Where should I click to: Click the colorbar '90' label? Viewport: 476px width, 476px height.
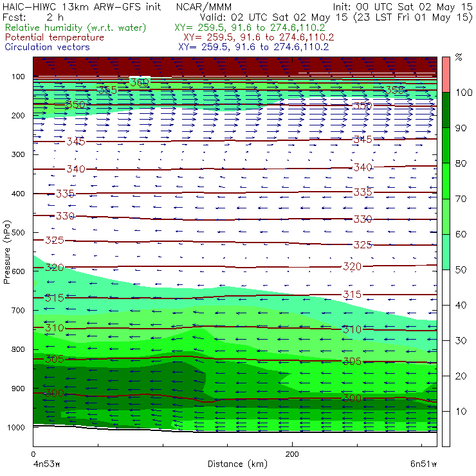coord(461,128)
